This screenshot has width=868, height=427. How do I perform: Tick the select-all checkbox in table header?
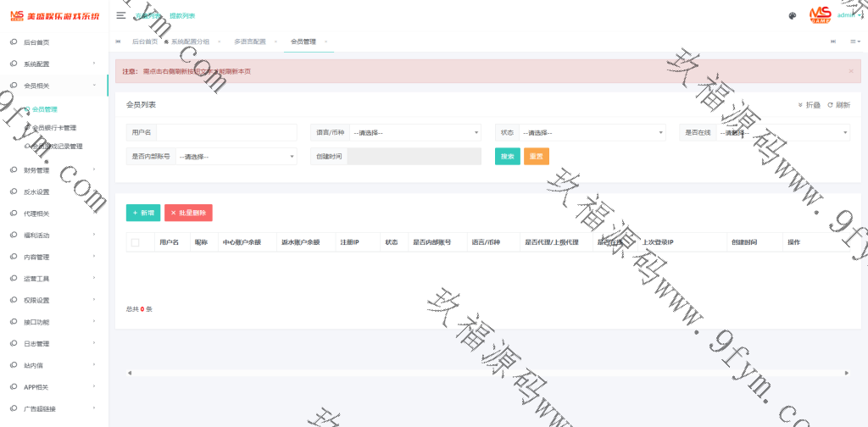tap(136, 242)
